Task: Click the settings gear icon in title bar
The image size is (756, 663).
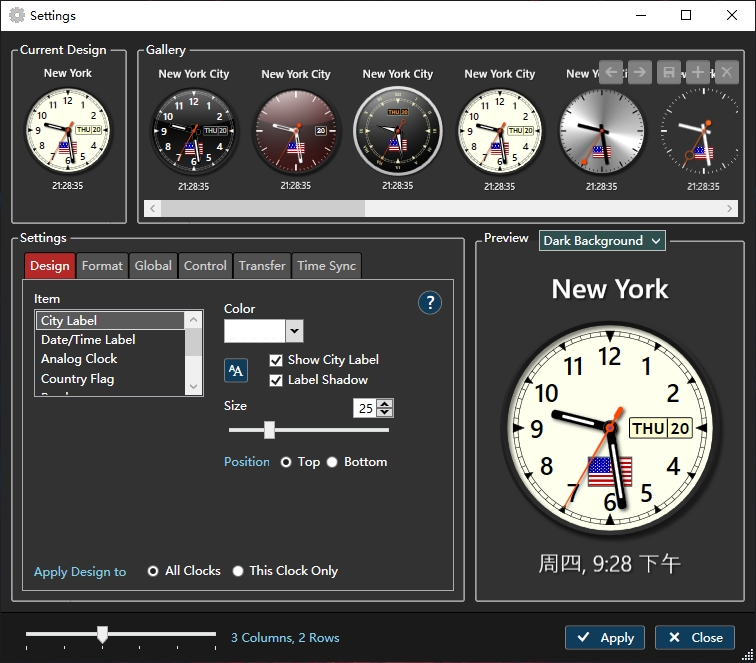Action: coord(16,16)
